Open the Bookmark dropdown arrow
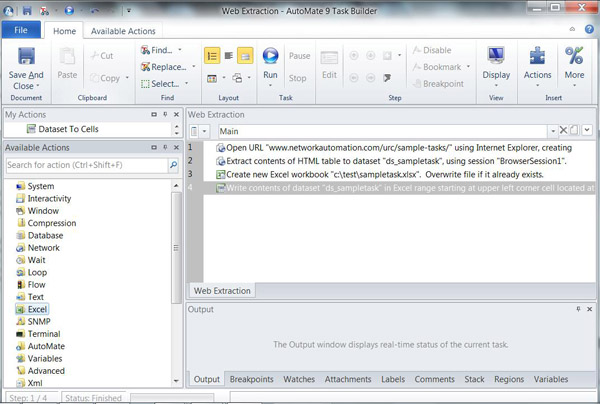 [x=468, y=67]
